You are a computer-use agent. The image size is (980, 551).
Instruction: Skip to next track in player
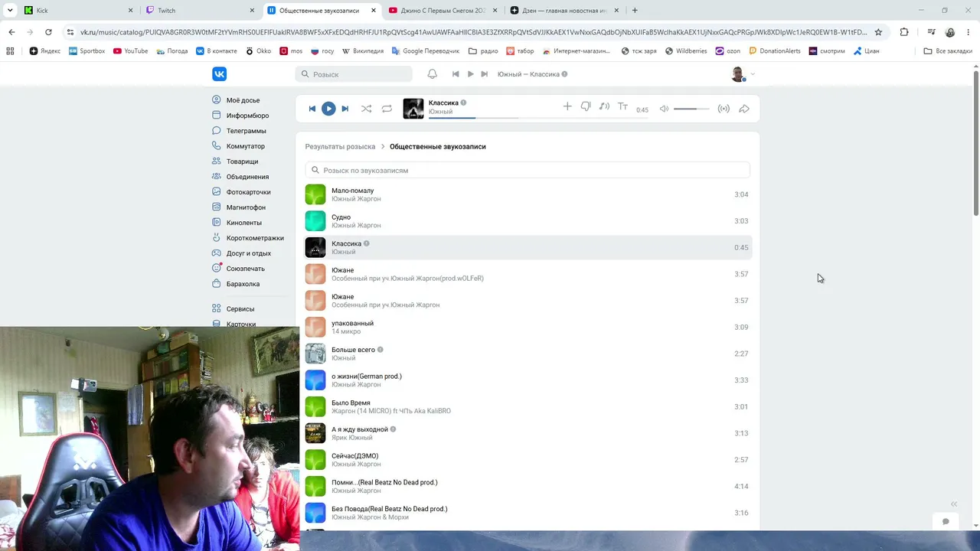coord(345,109)
